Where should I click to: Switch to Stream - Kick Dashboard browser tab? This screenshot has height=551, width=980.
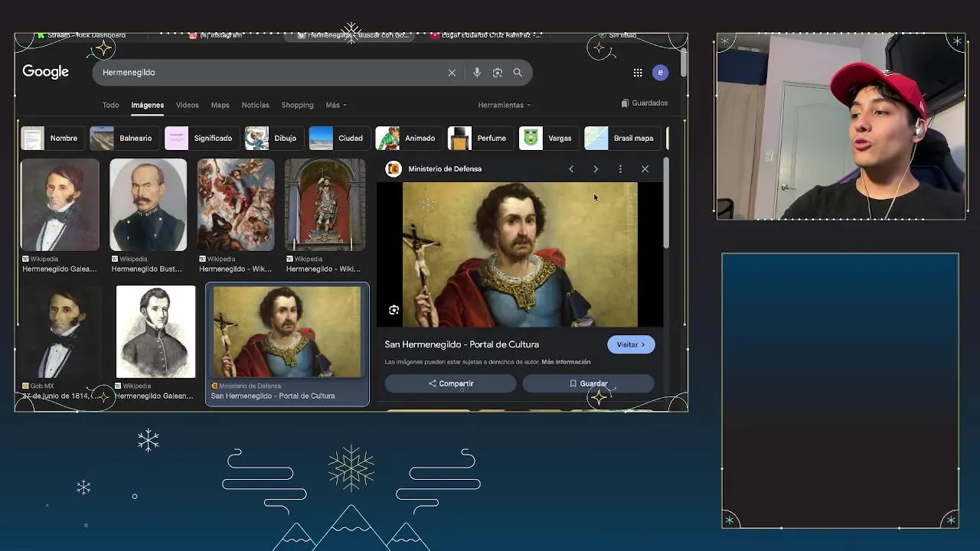80,35
